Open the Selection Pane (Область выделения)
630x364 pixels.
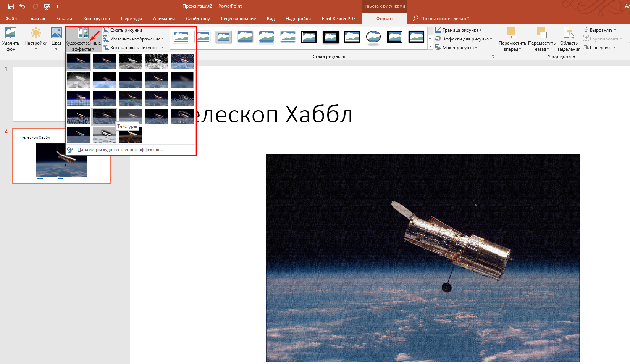click(x=569, y=34)
